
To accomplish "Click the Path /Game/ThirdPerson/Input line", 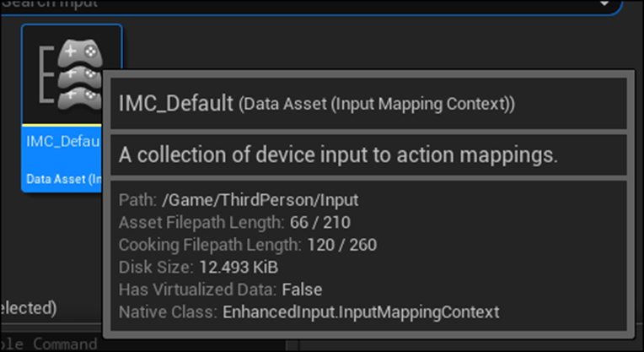I will [x=239, y=200].
